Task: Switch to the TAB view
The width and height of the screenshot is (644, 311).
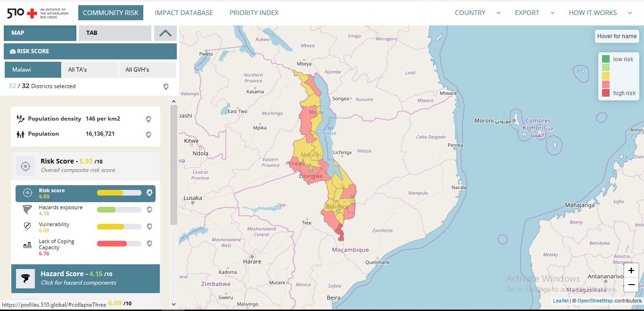Action: tap(92, 33)
